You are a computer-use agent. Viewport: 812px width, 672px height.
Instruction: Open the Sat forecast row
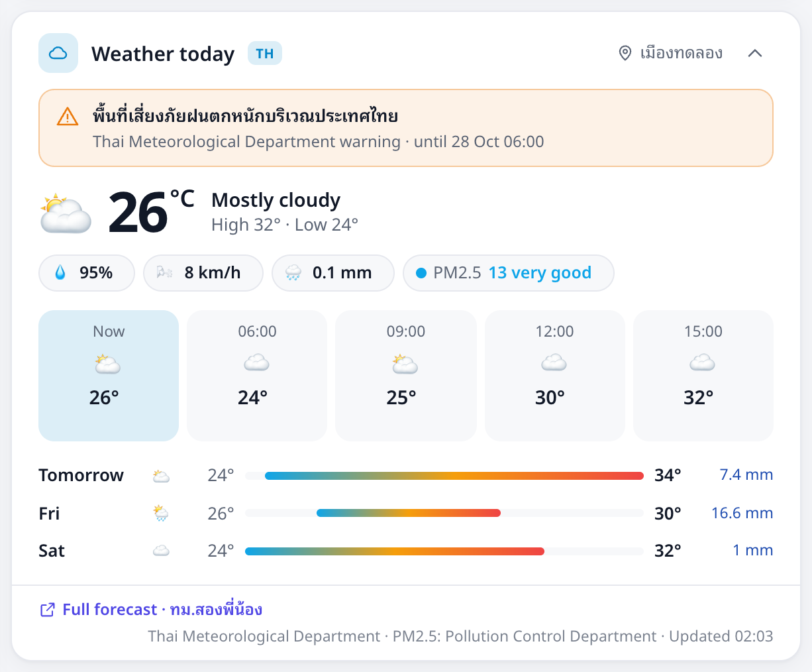[x=406, y=551]
